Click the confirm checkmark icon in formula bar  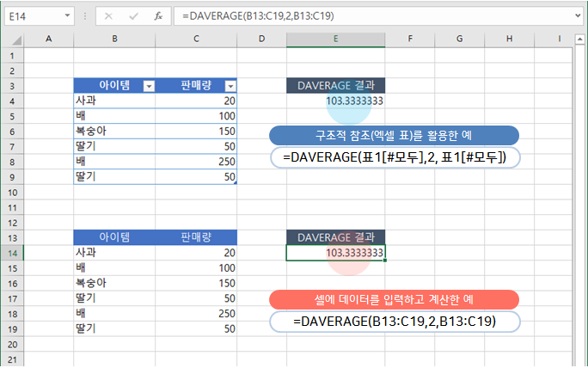pos(133,16)
